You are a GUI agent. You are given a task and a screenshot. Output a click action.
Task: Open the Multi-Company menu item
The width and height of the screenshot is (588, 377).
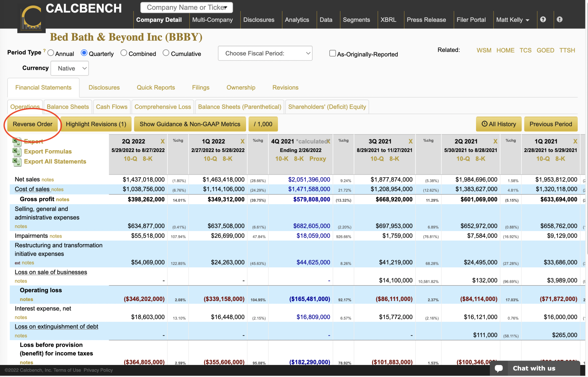tap(212, 20)
